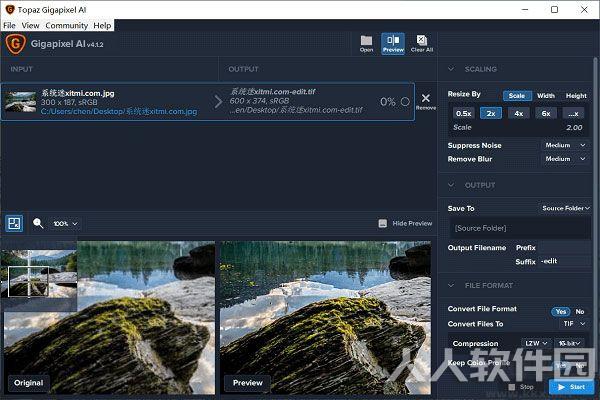Clear all images with Clear All
The height and width of the screenshot is (400, 600).
422,44
